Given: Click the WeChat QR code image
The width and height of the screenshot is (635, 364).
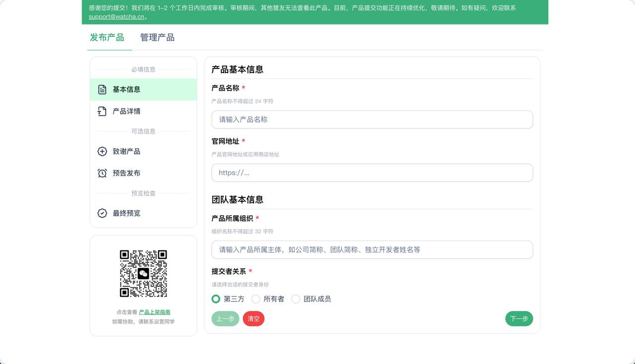Looking at the screenshot, I should point(143,274).
